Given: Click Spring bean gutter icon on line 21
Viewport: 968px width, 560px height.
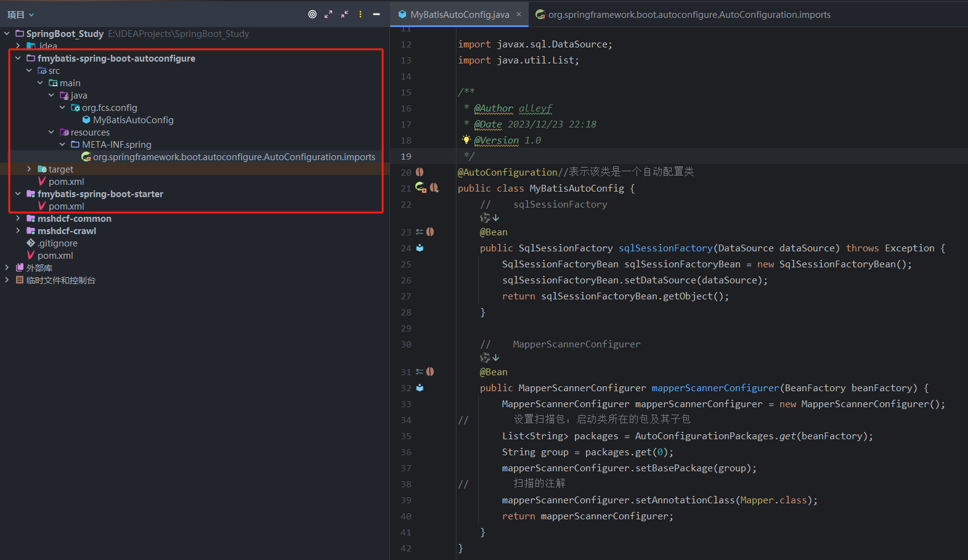Looking at the screenshot, I should pos(421,187).
